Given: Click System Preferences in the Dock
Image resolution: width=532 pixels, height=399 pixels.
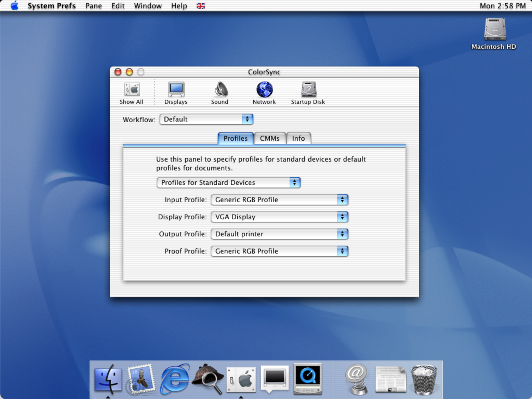Looking at the screenshot, I should pos(241,380).
